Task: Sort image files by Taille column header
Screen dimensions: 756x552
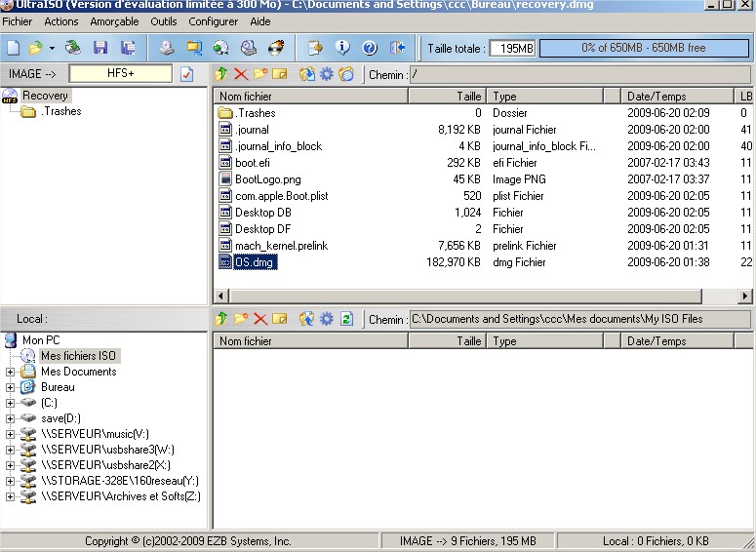Action: pos(448,97)
